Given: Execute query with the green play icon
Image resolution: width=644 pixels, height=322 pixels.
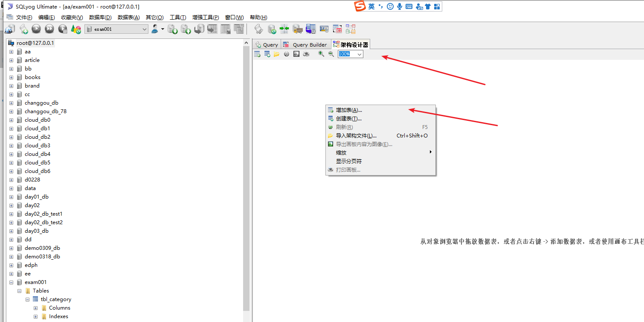Looking at the screenshot, I should (36, 29).
